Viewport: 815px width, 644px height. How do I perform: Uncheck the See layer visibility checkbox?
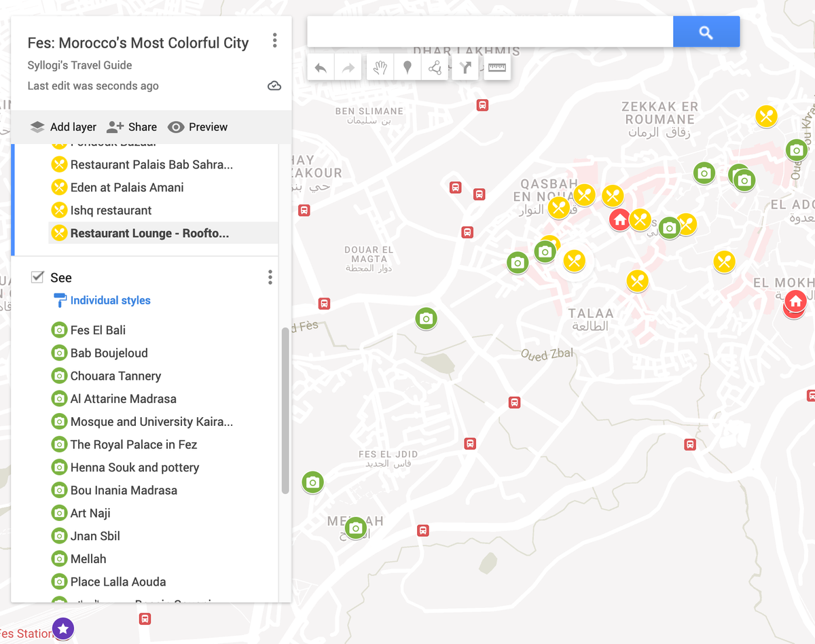click(36, 276)
